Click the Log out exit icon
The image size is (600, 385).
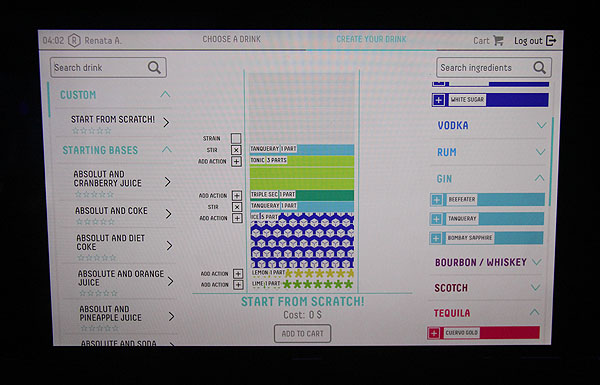[551, 40]
